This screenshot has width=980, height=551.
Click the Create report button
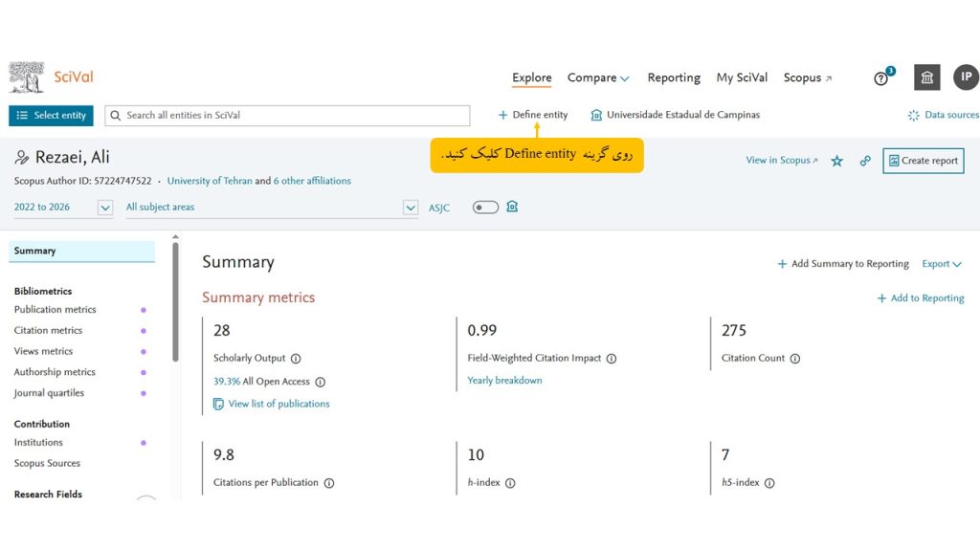(924, 161)
